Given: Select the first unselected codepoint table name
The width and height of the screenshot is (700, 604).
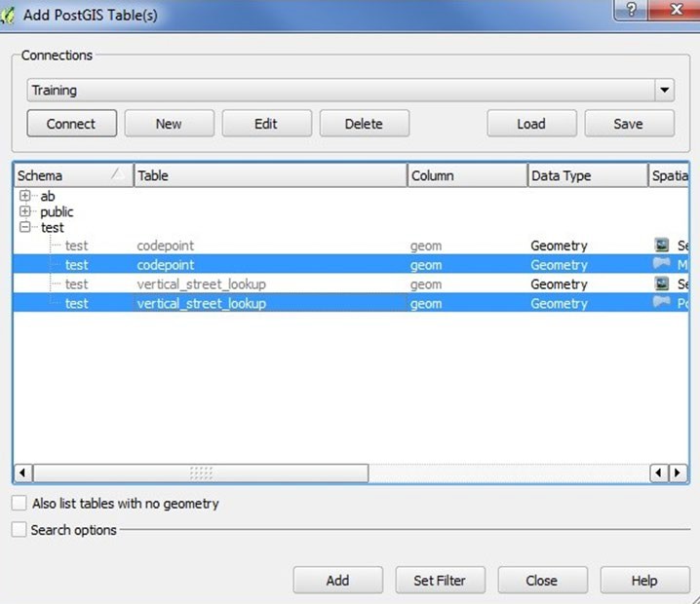Looking at the screenshot, I should pyautogui.click(x=165, y=245).
